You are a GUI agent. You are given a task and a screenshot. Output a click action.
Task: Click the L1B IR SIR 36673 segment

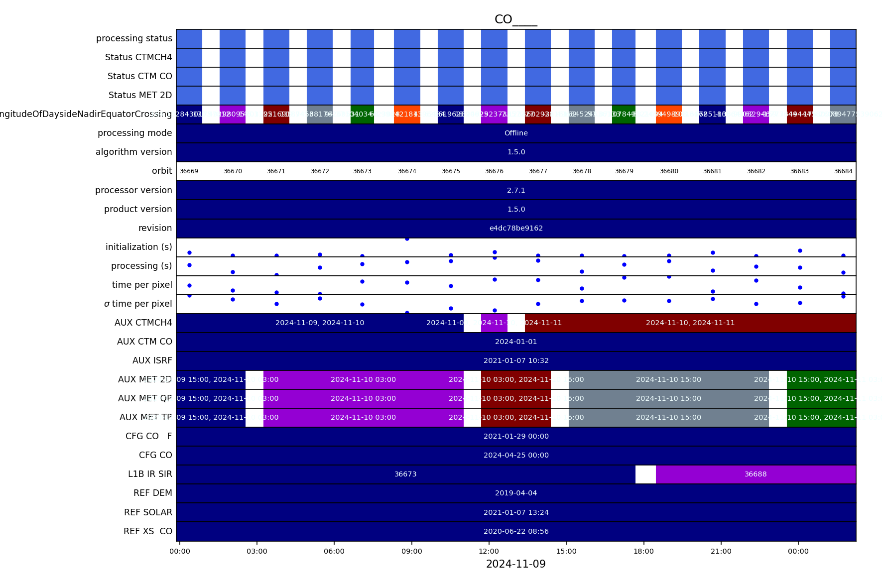click(x=405, y=474)
